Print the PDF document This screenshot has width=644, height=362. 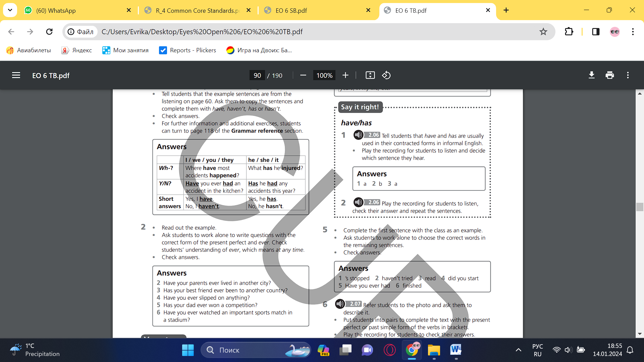pyautogui.click(x=610, y=75)
